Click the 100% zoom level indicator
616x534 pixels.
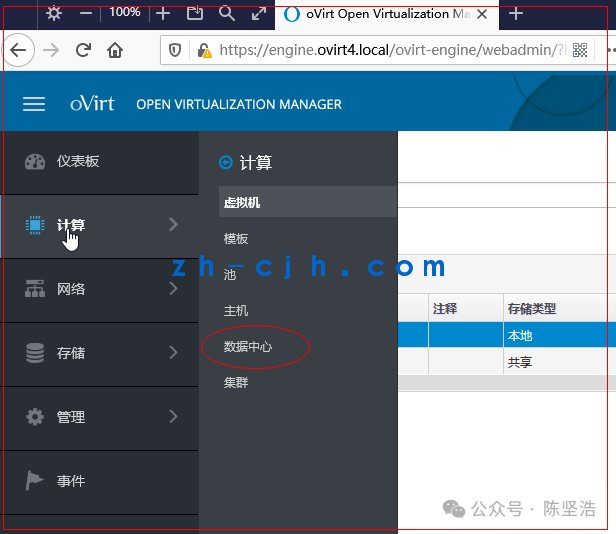pyautogui.click(x=125, y=12)
